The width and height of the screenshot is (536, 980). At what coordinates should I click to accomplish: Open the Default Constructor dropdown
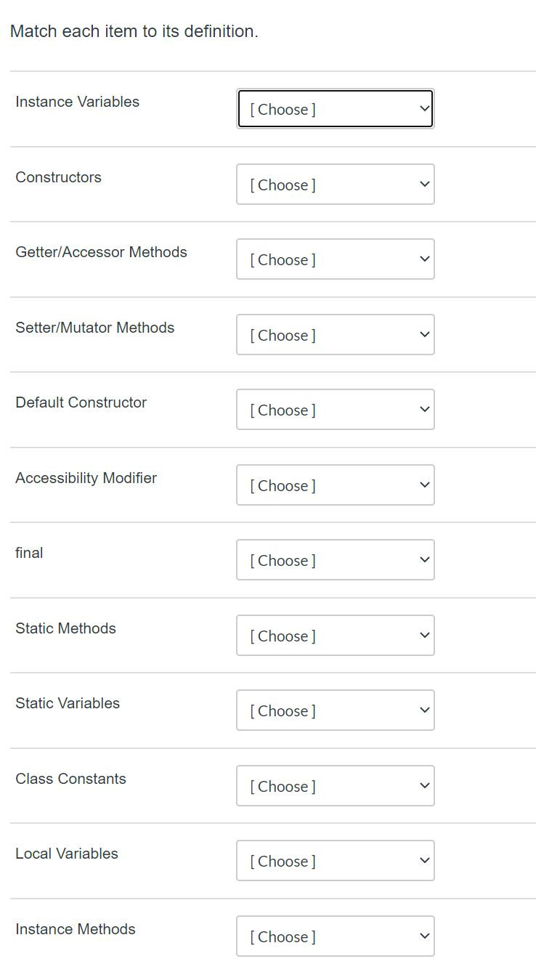(x=335, y=409)
